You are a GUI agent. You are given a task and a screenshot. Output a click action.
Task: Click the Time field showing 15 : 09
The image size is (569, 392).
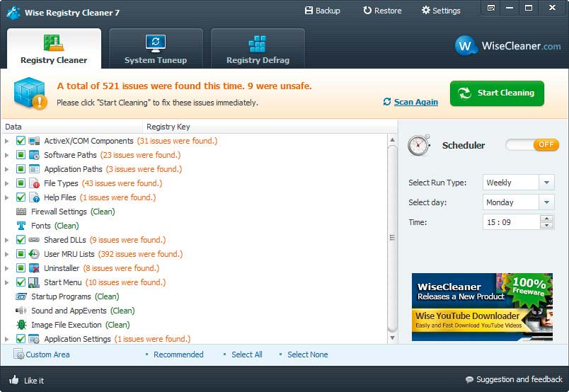pos(511,222)
